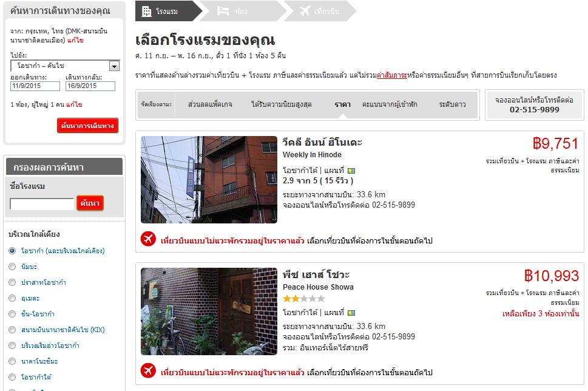This screenshot has width=588, height=391.
Task: Click the hotel name search input field
Action: (x=42, y=204)
